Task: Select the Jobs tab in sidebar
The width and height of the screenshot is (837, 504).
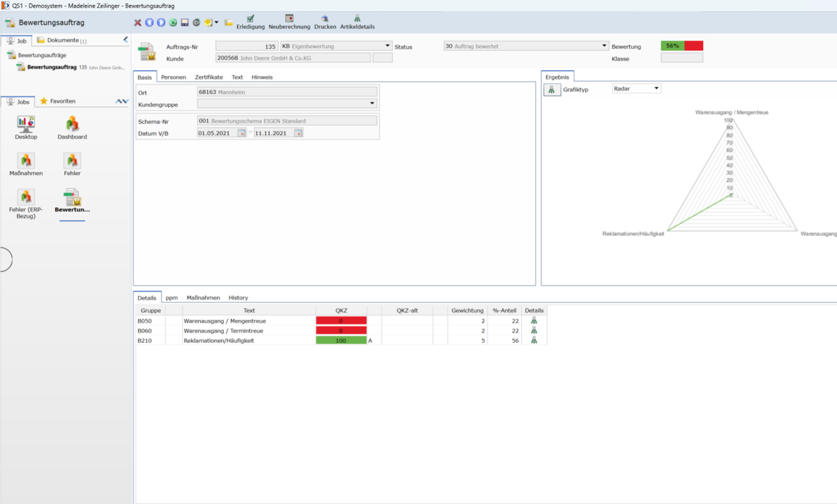Action: (18, 101)
